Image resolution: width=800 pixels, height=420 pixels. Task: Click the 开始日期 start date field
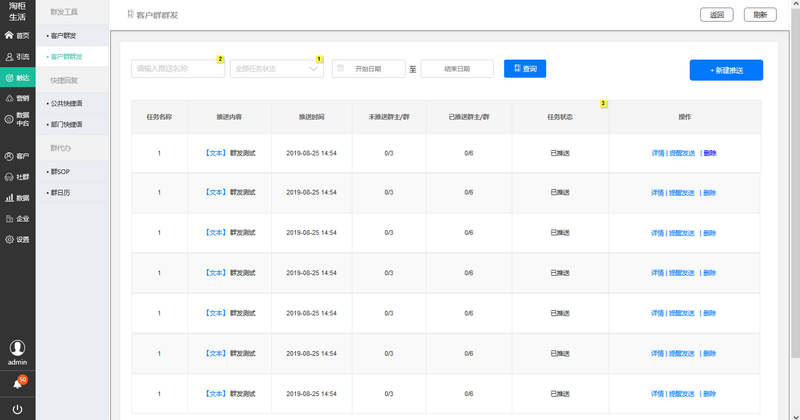tap(368, 69)
